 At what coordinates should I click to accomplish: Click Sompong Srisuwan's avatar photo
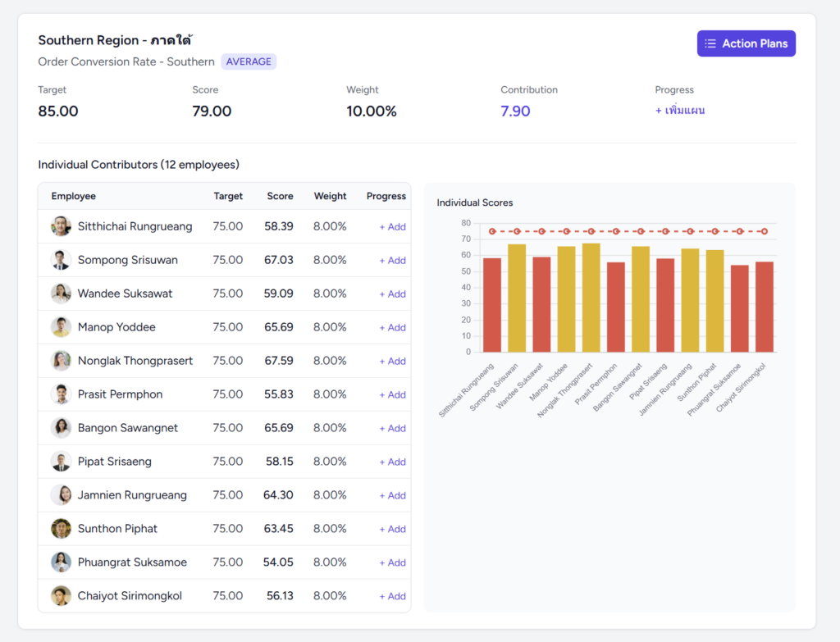[61, 260]
